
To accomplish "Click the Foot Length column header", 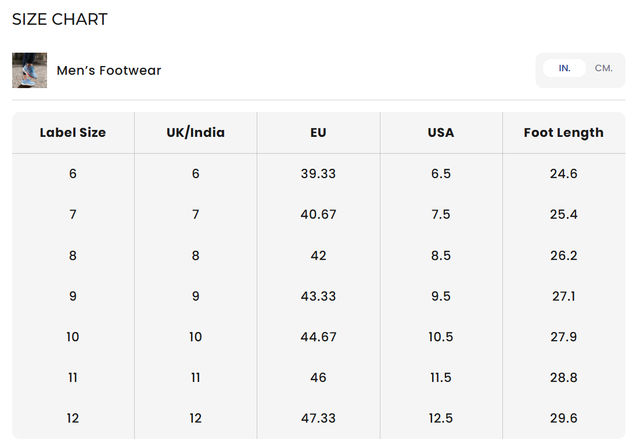I will click(564, 133).
